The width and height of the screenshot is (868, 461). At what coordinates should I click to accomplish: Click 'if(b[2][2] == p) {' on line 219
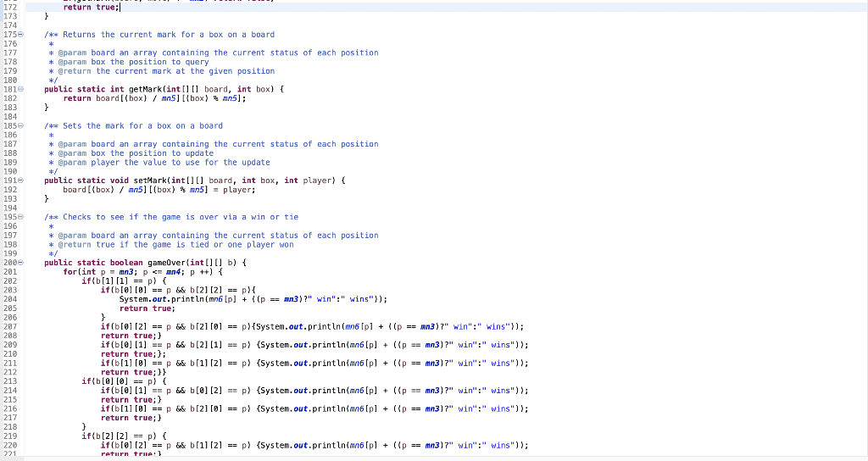click(x=124, y=436)
